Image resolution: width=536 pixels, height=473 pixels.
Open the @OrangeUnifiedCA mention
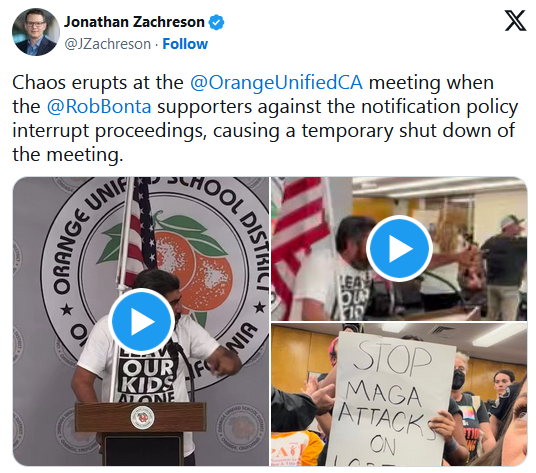point(276,83)
